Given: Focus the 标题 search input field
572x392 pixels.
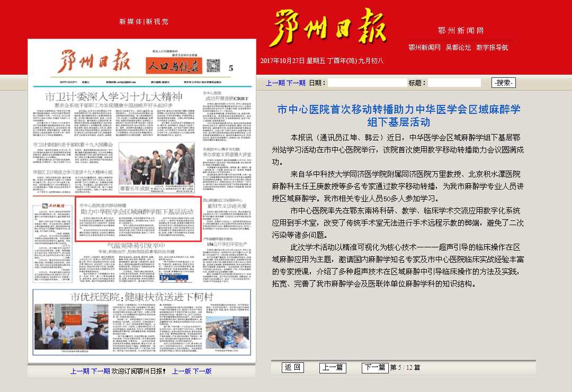Looking at the screenshot, I should tap(454, 83).
